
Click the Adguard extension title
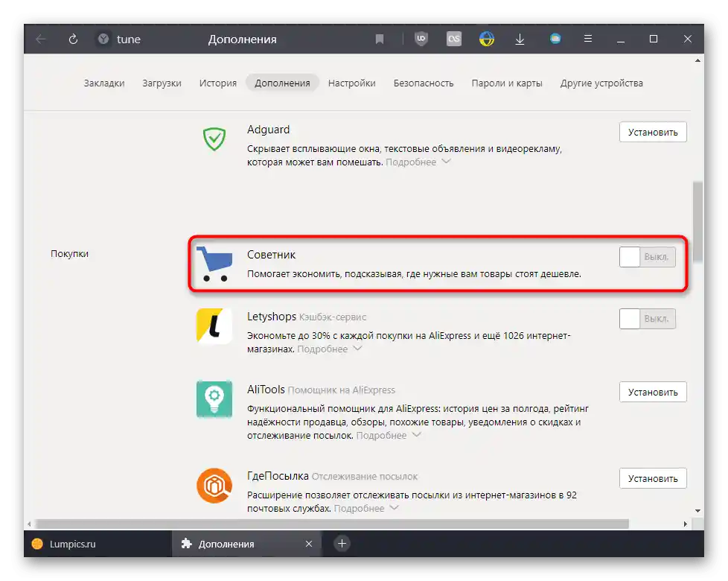268,129
